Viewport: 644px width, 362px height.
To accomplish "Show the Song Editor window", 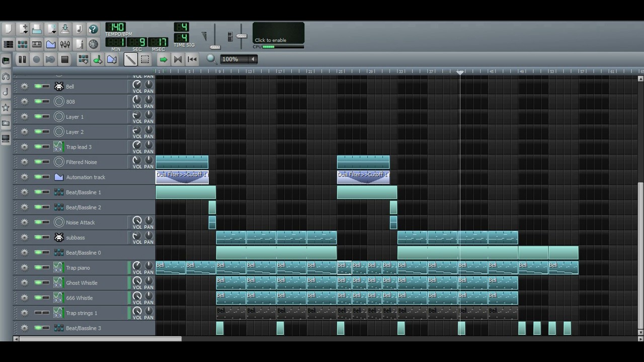I will click(8, 44).
